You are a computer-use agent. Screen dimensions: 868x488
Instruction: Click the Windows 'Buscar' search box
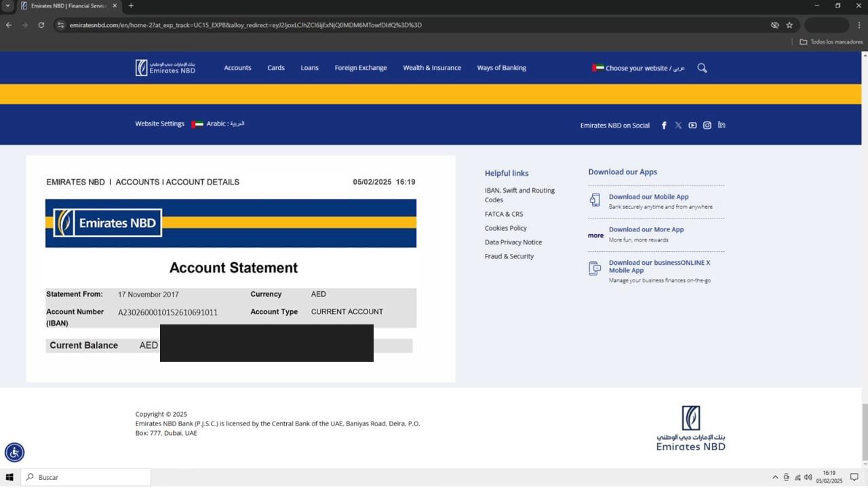(x=85, y=477)
